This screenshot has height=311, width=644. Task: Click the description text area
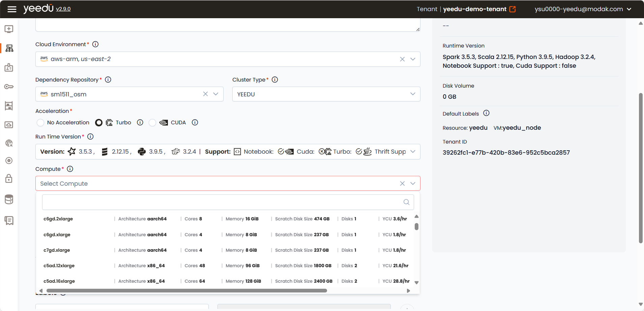pyautogui.click(x=228, y=25)
